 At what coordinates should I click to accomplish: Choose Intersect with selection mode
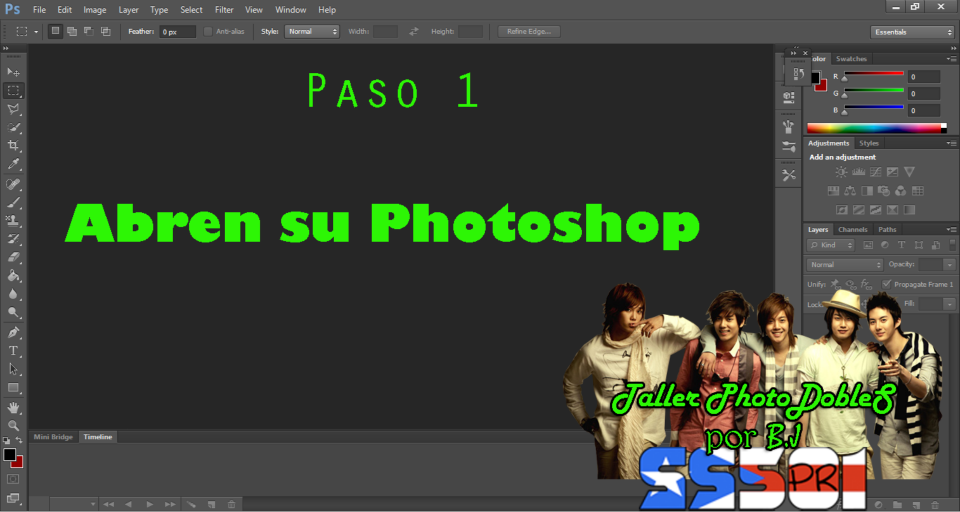pyautogui.click(x=106, y=31)
